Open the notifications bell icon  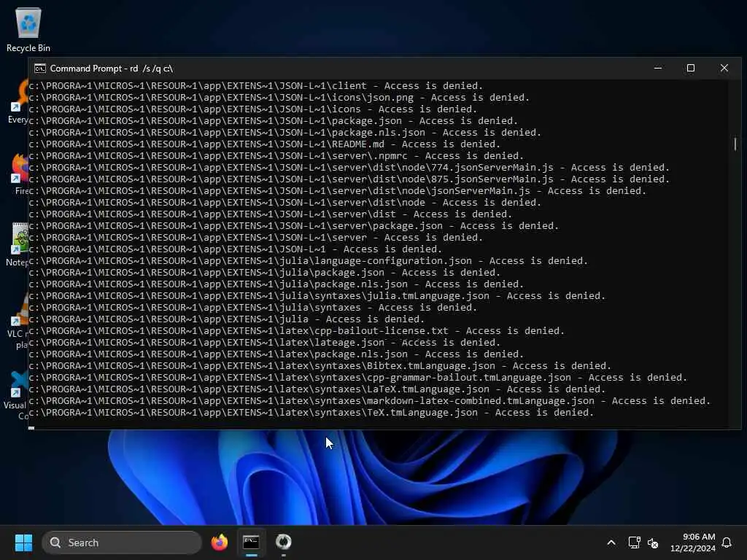coord(727,542)
